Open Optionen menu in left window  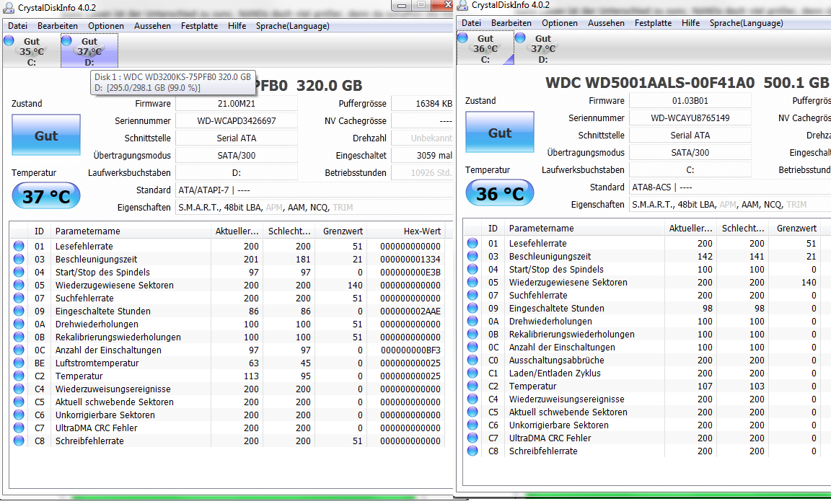105,25
